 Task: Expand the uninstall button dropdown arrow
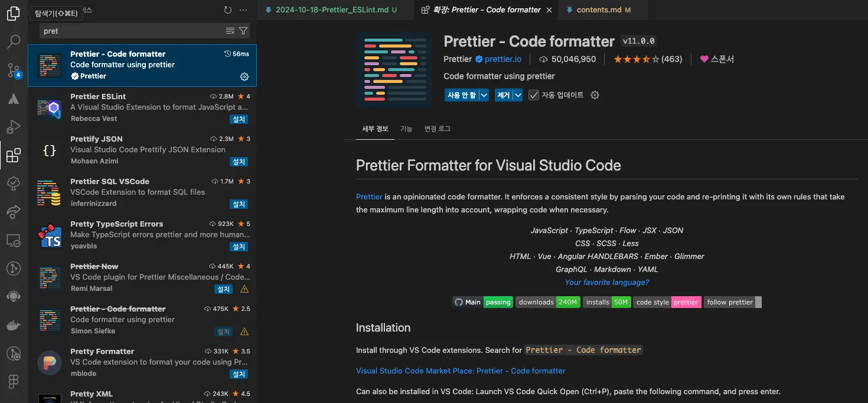(518, 95)
